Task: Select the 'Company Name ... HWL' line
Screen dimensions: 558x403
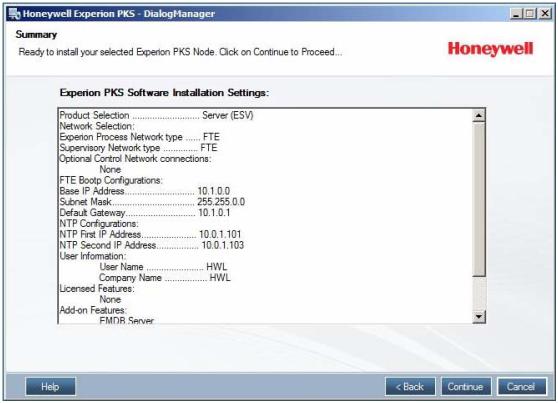Action: (165, 278)
